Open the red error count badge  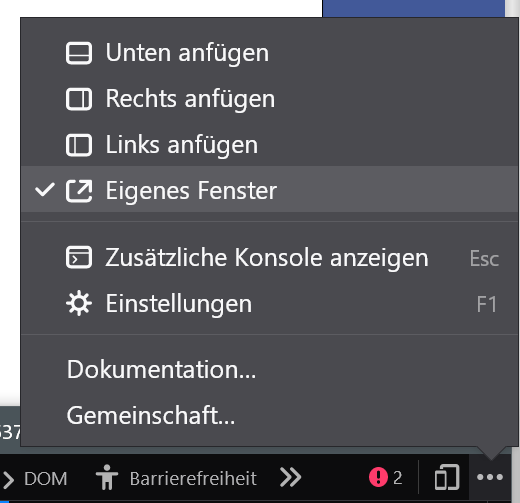(x=386, y=477)
